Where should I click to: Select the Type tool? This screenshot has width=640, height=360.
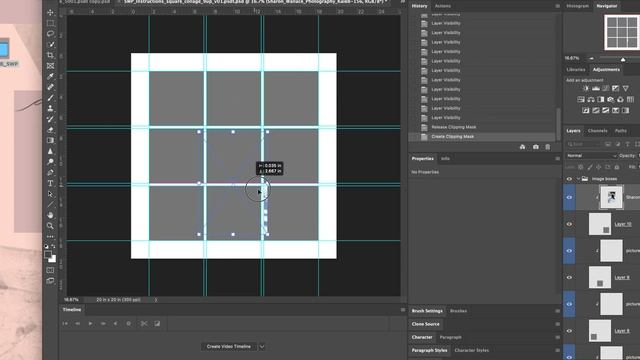click(x=50, y=183)
